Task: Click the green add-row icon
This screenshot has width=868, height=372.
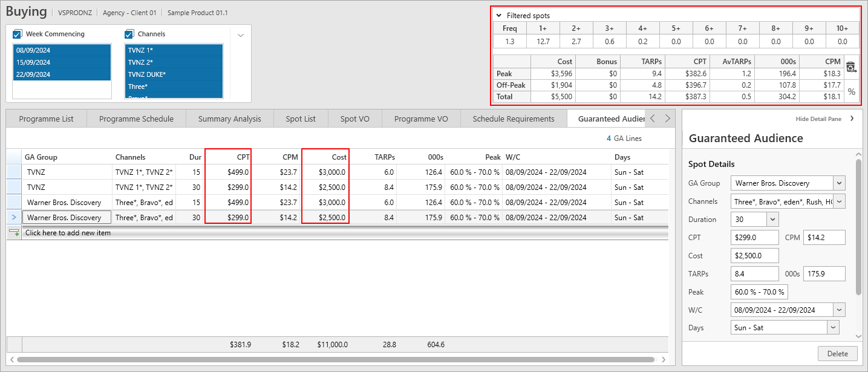Action: click(x=14, y=232)
